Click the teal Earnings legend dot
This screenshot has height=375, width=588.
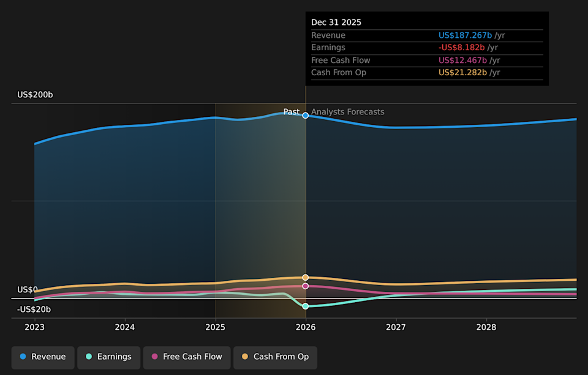pos(89,357)
